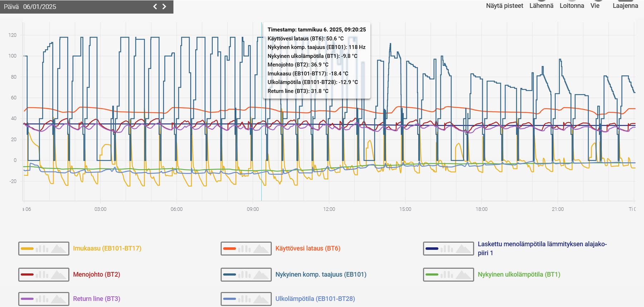Switch Imukaasu (EB101-BT17) to area chart
Screen dimensions: 644x307
(x=59, y=248)
